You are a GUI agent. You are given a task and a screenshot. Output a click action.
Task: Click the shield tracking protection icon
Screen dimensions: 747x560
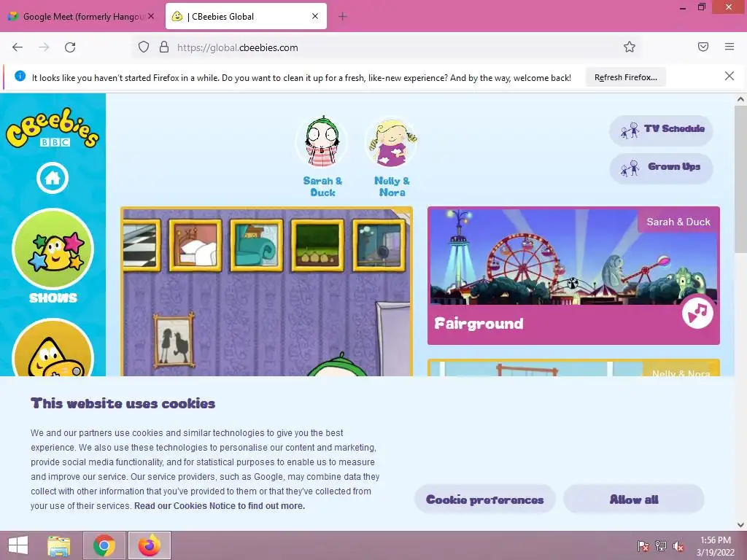tap(144, 47)
